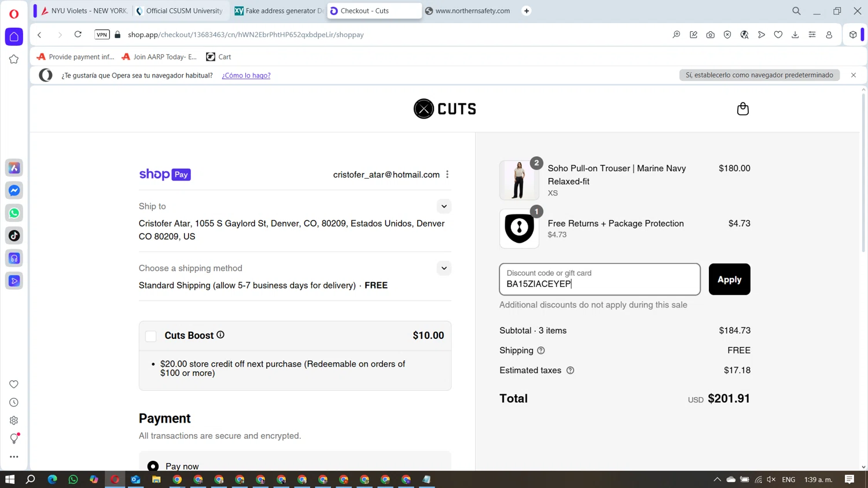Open Opera settings gear in sidebar
The height and width of the screenshot is (488, 868).
[14, 420]
